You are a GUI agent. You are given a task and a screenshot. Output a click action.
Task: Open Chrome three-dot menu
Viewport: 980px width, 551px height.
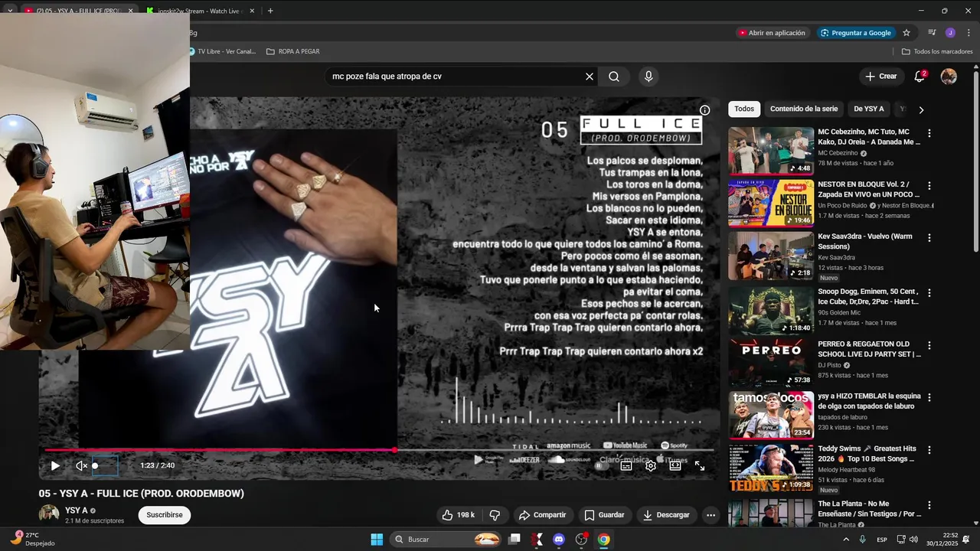click(969, 33)
